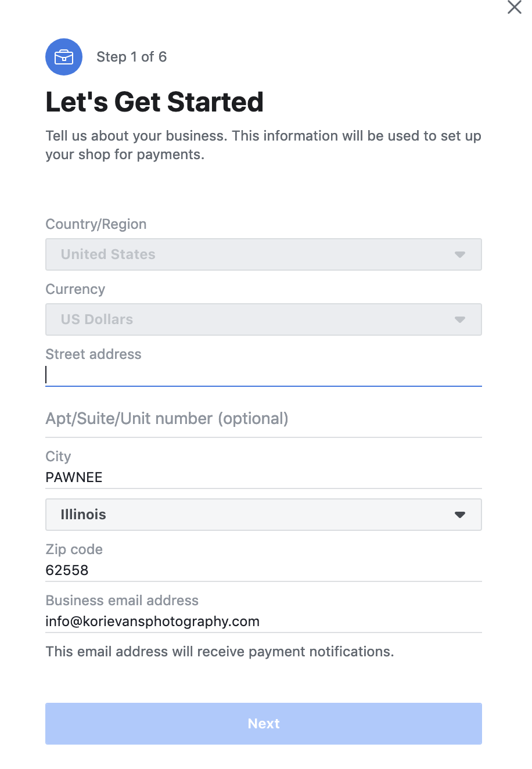The width and height of the screenshot is (532, 769).
Task: Click the Next button
Action: (264, 724)
